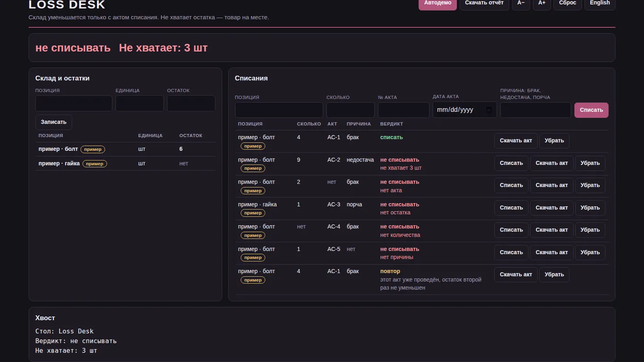Click the pink Списать submit button
Screen dimensions: 644x362
pyautogui.click(x=591, y=110)
